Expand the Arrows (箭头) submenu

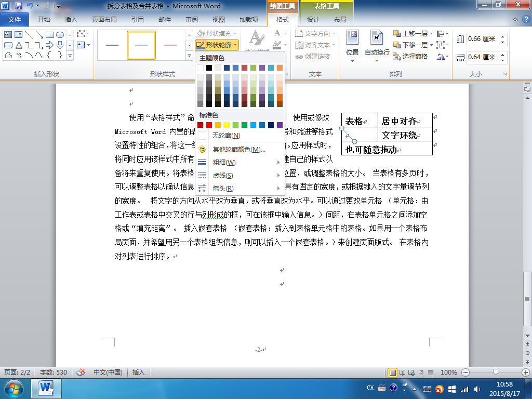coord(239,188)
